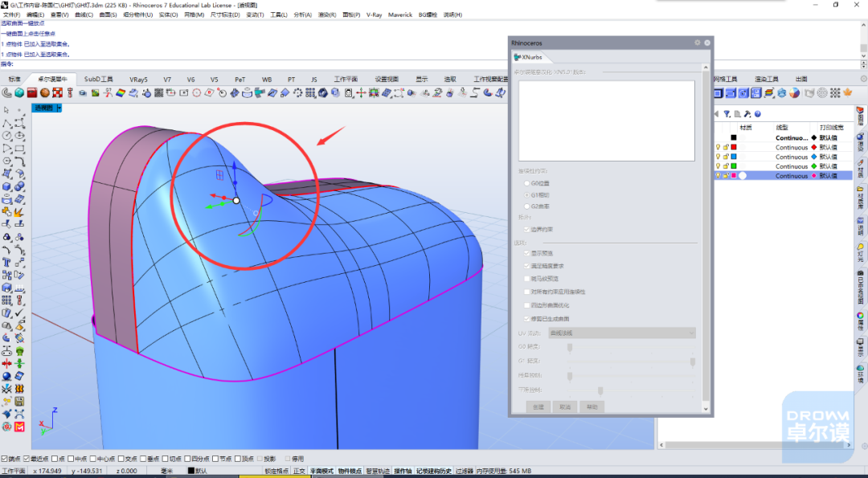Click the red layer color swatch

point(734,147)
